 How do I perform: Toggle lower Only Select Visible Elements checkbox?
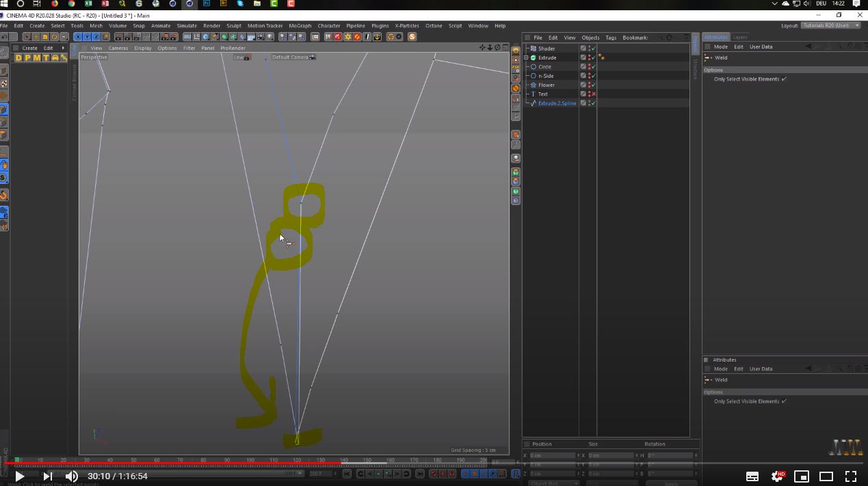pyautogui.click(x=784, y=401)
